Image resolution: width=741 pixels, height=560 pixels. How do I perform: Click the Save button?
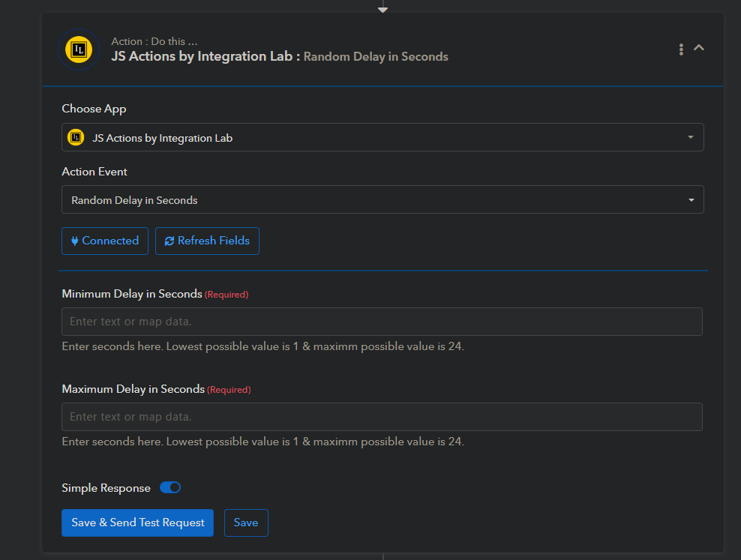click(x=246, y=523)
